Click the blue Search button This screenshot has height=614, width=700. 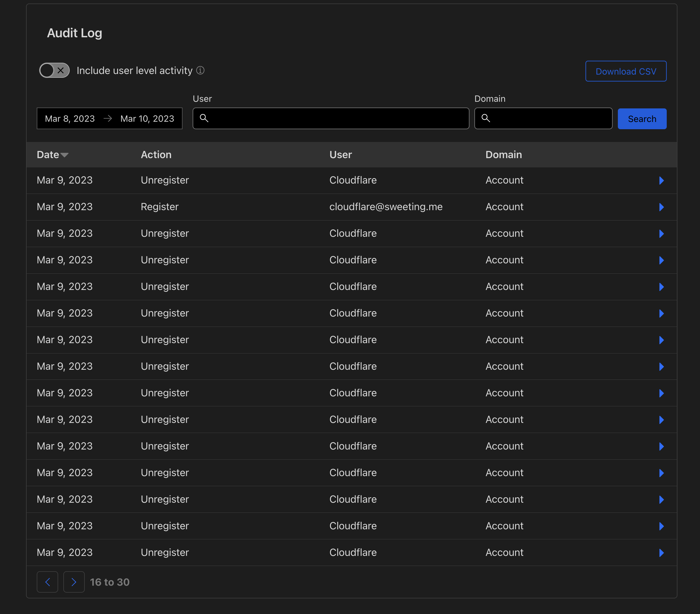tap(642, 119)
